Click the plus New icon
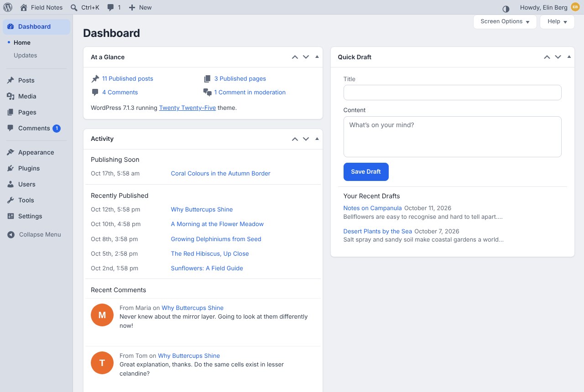The width and height of the screenshot is (584, 392). click(x=132, y=7)
